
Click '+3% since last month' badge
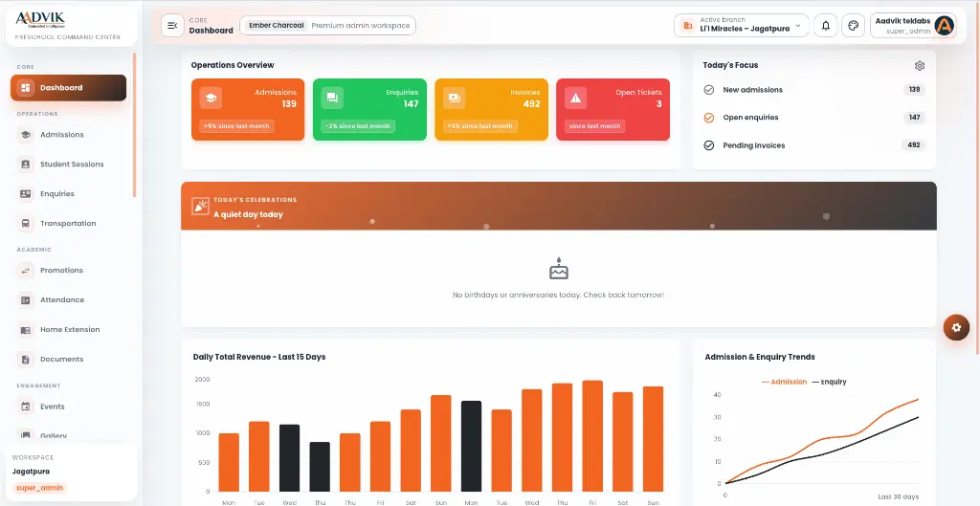click(480, 126)
